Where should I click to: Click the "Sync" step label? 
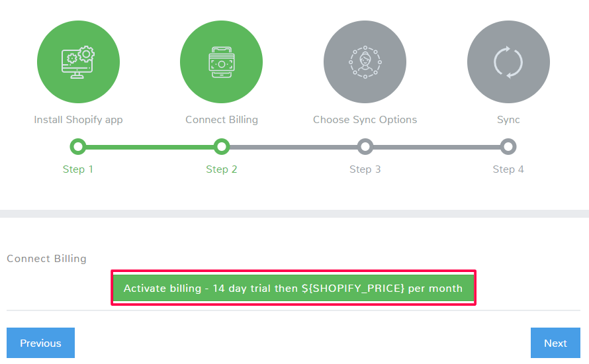508,120
